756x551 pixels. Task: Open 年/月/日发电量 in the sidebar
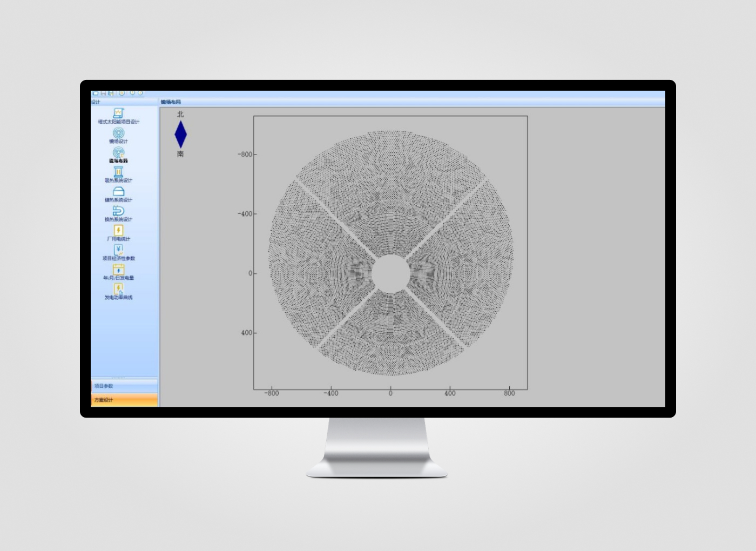coord(118,272)
